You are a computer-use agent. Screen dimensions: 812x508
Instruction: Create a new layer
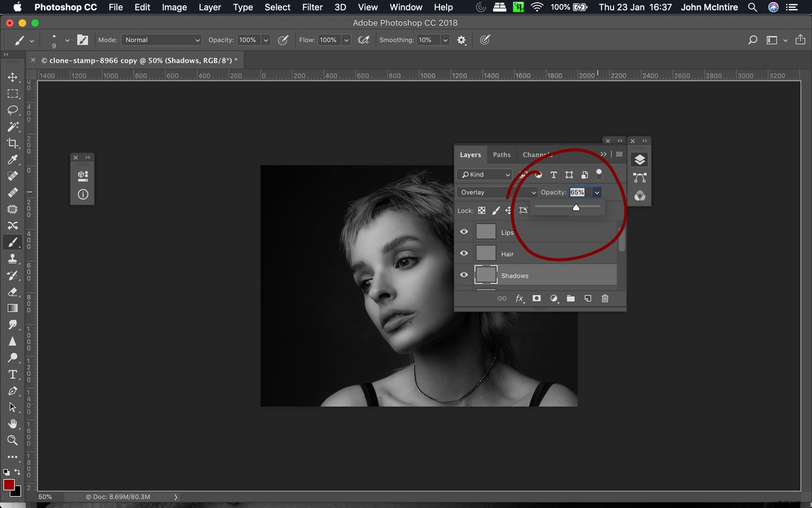click(x=587, y=298)
